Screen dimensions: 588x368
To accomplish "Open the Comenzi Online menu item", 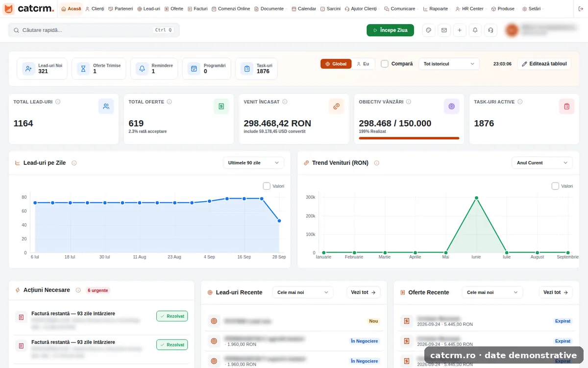I will 231,9.
